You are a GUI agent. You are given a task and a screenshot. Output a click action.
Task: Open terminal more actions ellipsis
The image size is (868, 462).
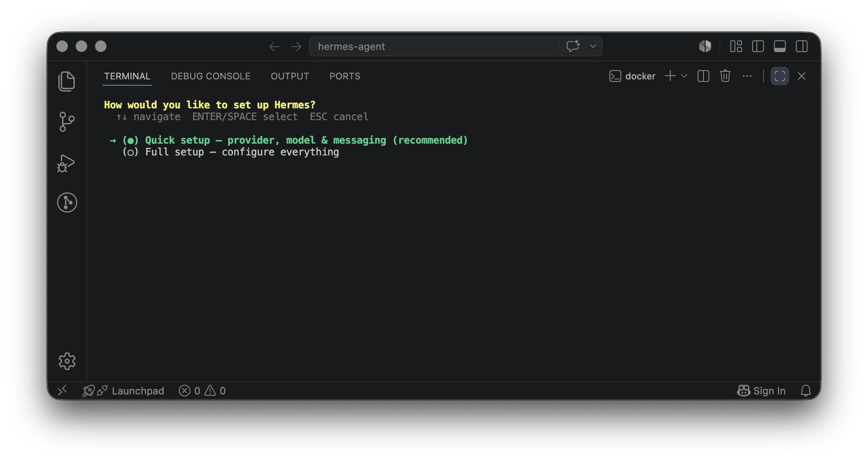747,76
